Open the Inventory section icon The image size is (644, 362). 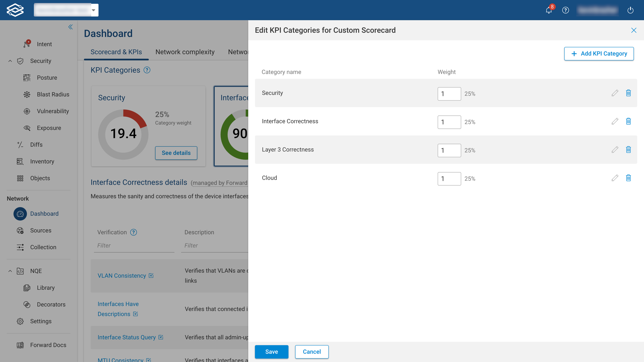[20, 161]
